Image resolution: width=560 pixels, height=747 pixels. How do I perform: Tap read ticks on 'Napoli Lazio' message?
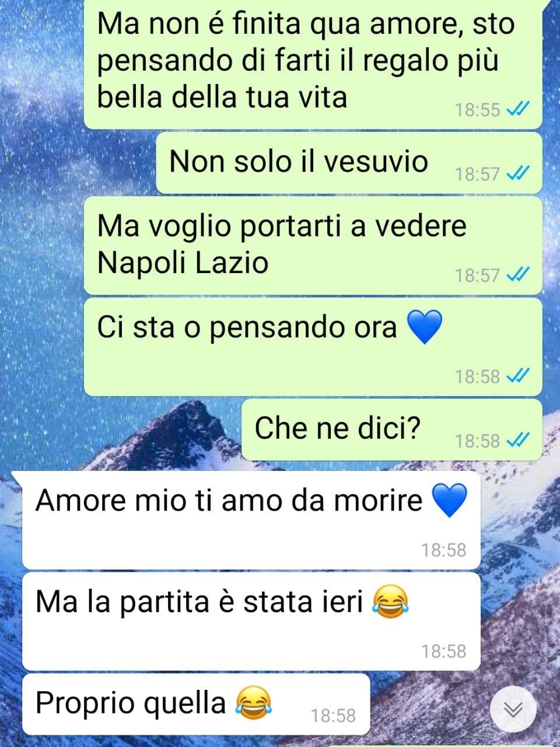coord(517,275)
